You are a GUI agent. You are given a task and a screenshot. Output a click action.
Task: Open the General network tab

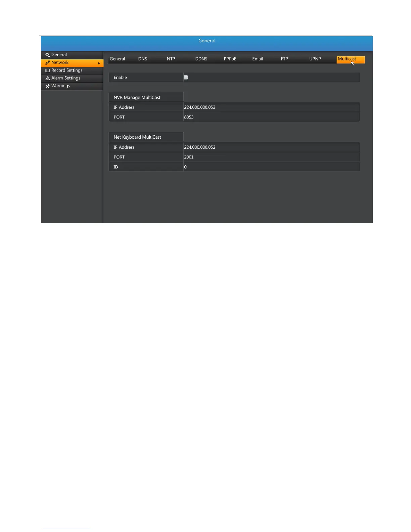118,59
